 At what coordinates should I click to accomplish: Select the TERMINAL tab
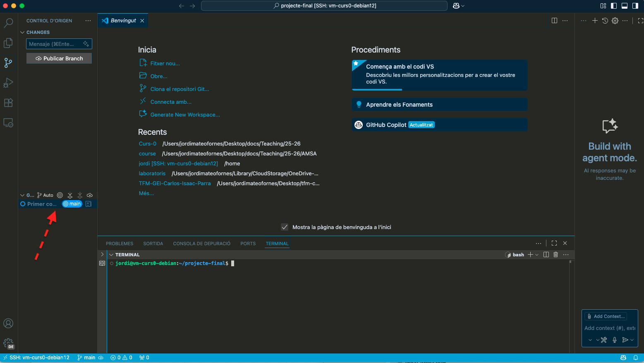coord(277,244)
